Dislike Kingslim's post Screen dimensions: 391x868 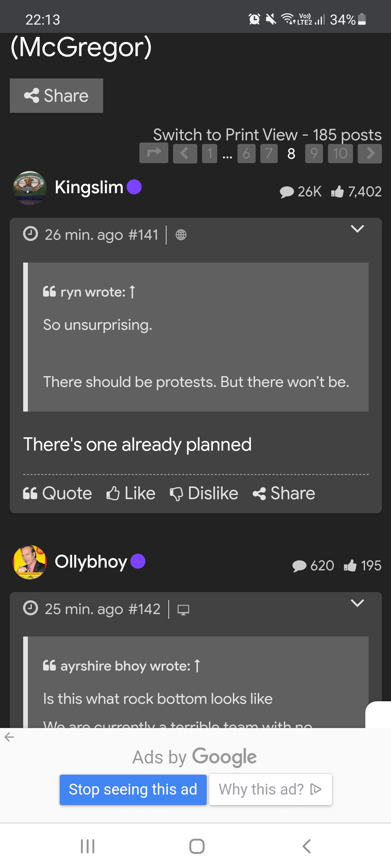(x=204, y=493)
